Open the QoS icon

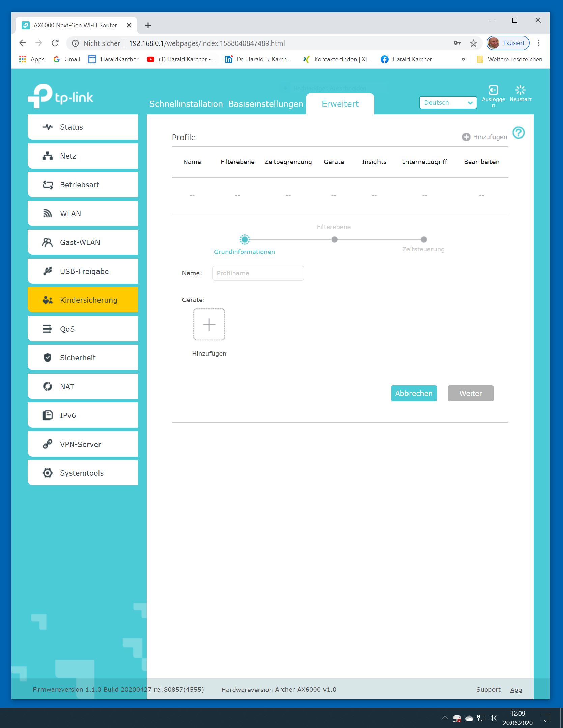click(x=48, y=329)
